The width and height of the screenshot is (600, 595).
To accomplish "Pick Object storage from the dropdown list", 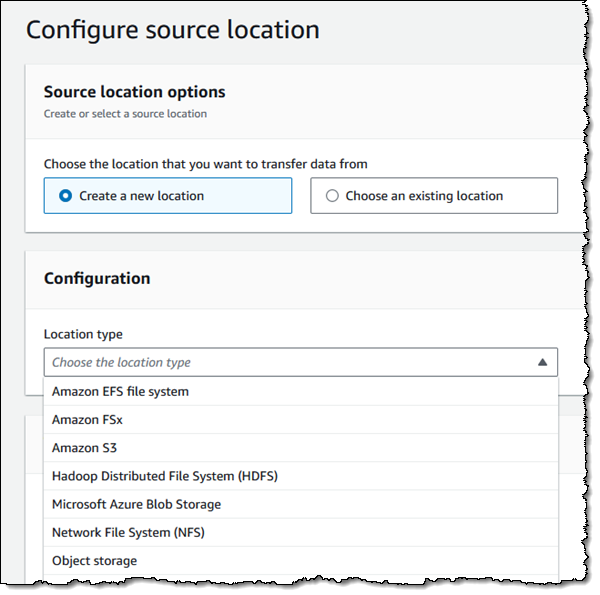I will 94,560.
